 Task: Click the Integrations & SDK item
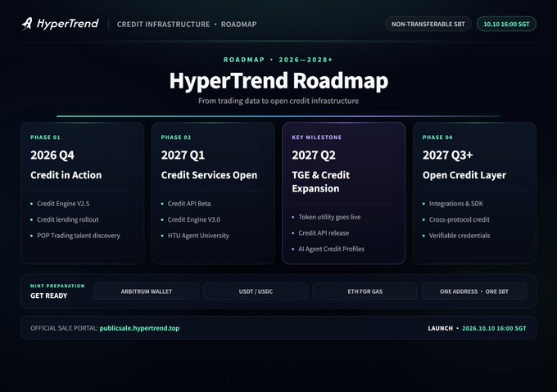[456, 204]
